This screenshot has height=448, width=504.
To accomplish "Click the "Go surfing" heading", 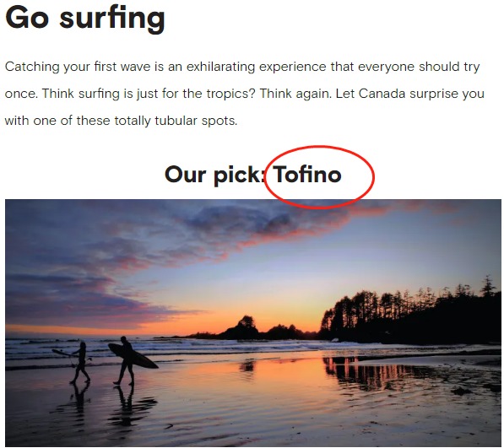I will (85, 19).
